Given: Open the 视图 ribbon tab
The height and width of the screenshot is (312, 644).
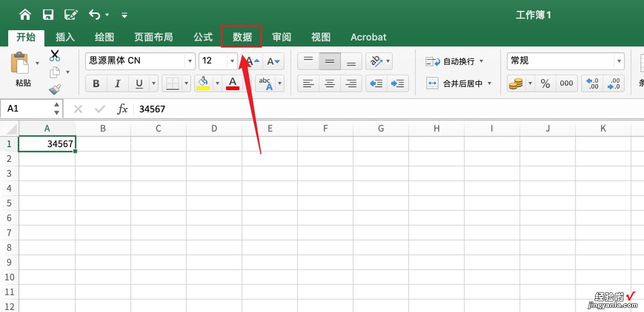Looking at the screenshot, I should click(321, 37).
